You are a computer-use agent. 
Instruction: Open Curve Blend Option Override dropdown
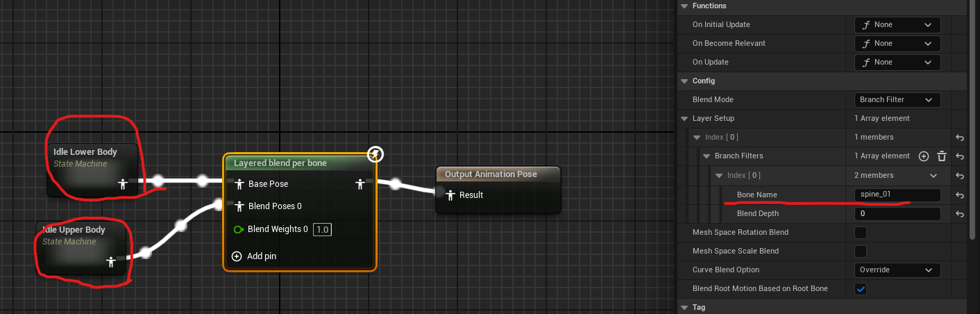point(897,270)
